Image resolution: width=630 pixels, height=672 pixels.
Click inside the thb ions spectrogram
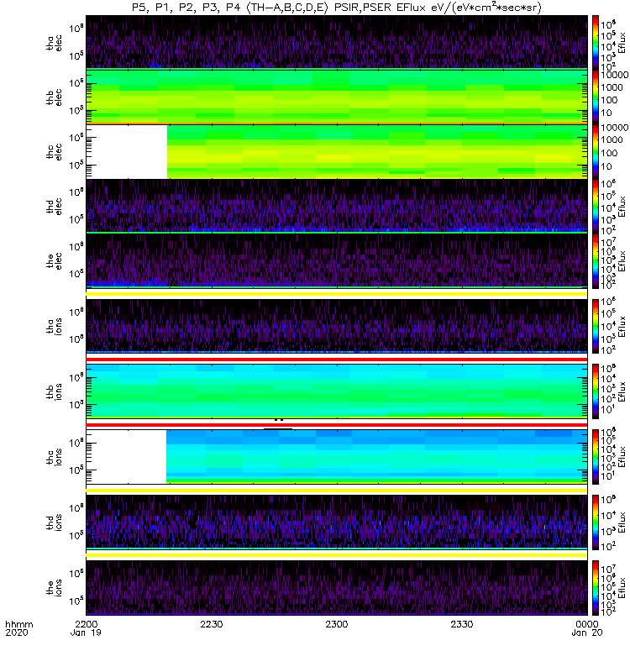click(337, 391)
